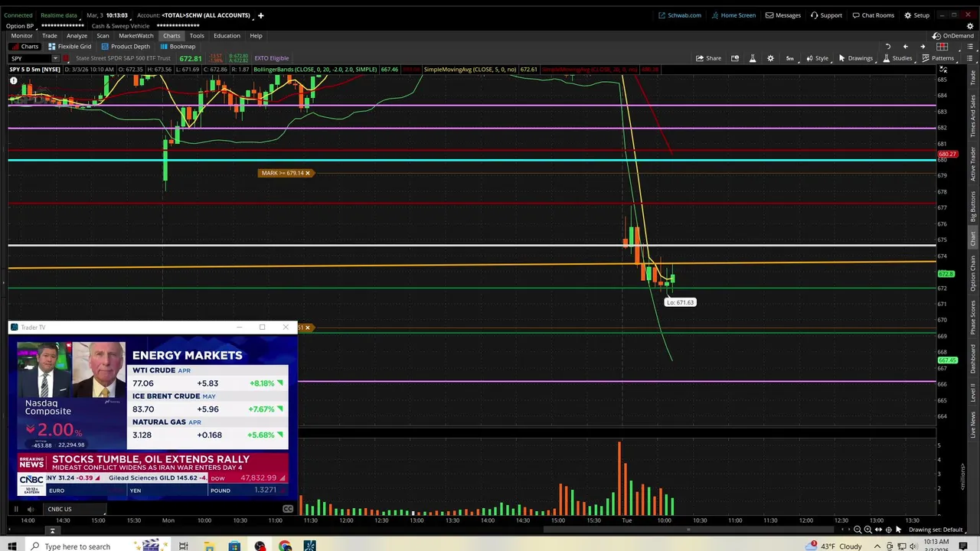Open the Tools tab

(x=197, y=36)
